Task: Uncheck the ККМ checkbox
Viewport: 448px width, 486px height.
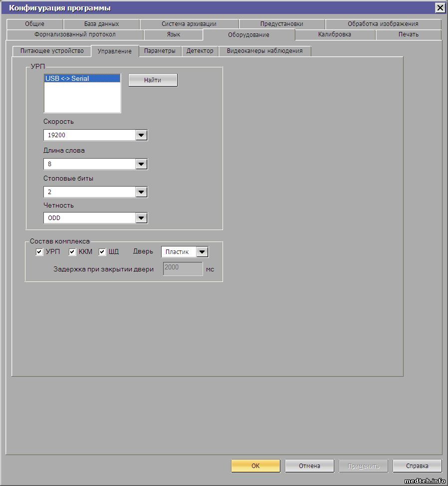Action: point(72,252)
